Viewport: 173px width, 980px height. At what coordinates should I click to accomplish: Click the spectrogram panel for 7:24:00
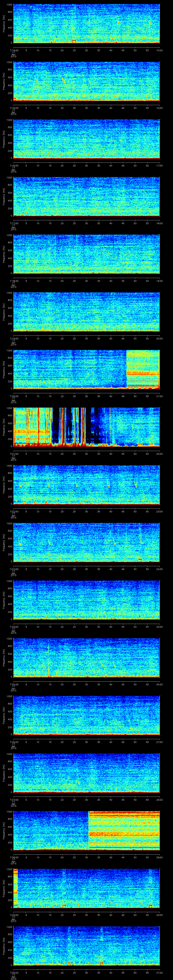click(86, 600)
